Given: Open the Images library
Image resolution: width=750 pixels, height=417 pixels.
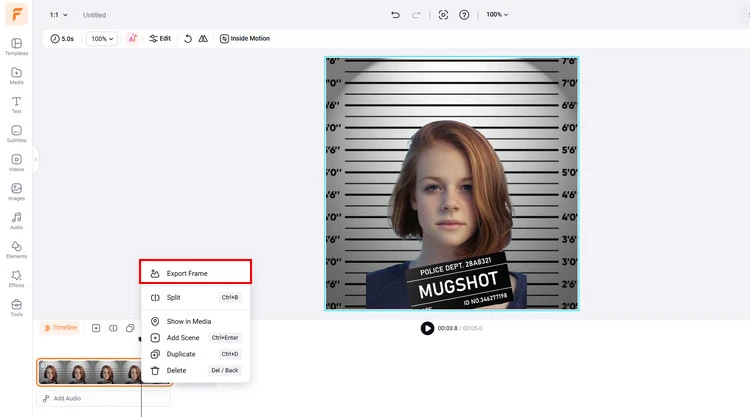Looking at the screenshot, I should pos(16,192).
